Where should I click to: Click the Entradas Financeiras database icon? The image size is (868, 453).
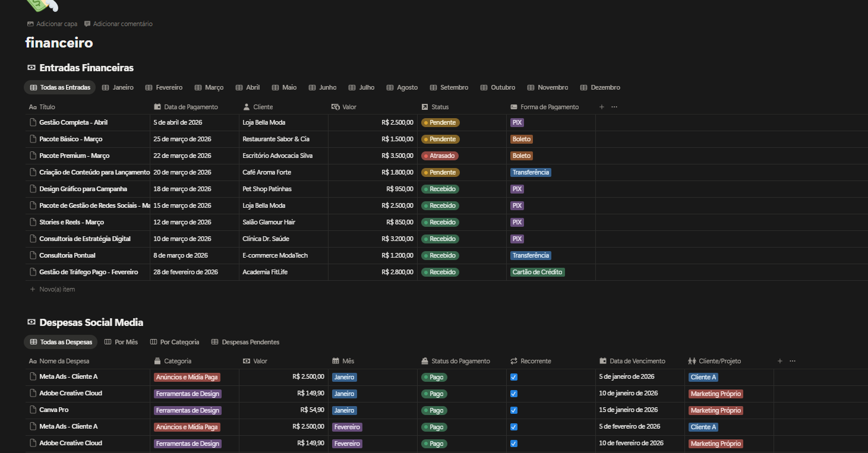31,68
